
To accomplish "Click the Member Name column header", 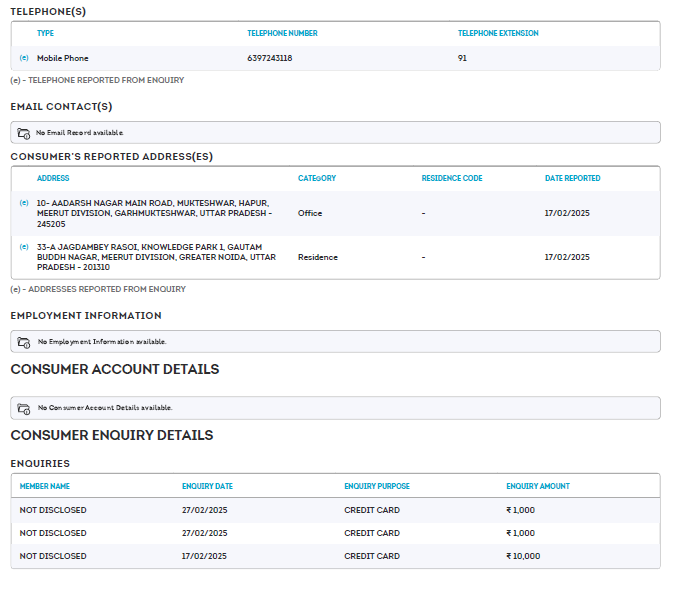I will (45, 486).
